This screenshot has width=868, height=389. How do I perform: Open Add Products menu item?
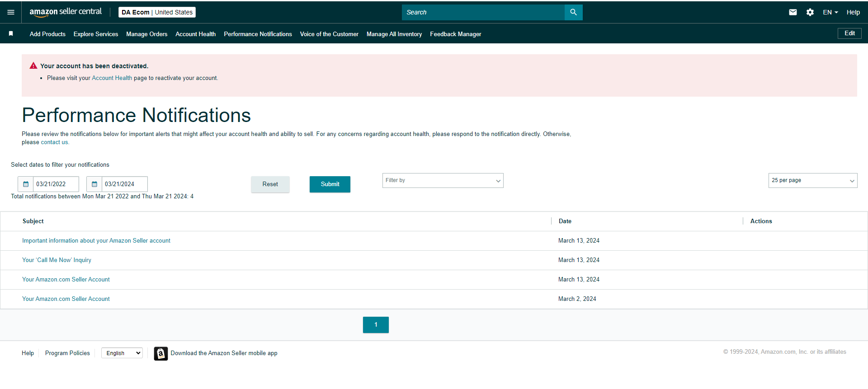47,34
